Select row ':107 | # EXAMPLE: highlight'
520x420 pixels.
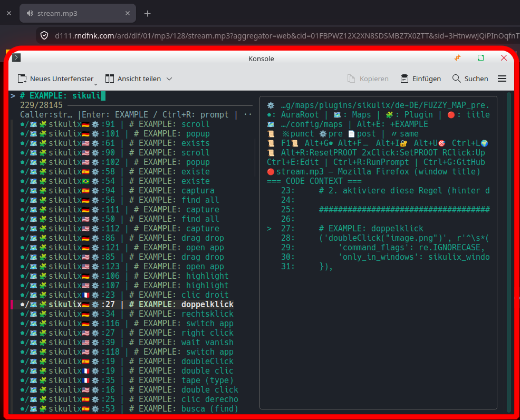[x=124, y=286]
